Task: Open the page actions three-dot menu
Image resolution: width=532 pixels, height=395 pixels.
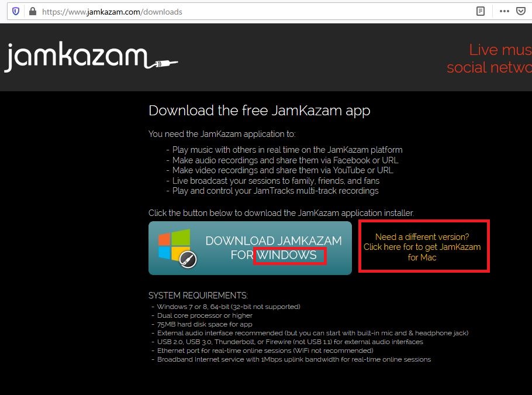Action: [504, 11]
